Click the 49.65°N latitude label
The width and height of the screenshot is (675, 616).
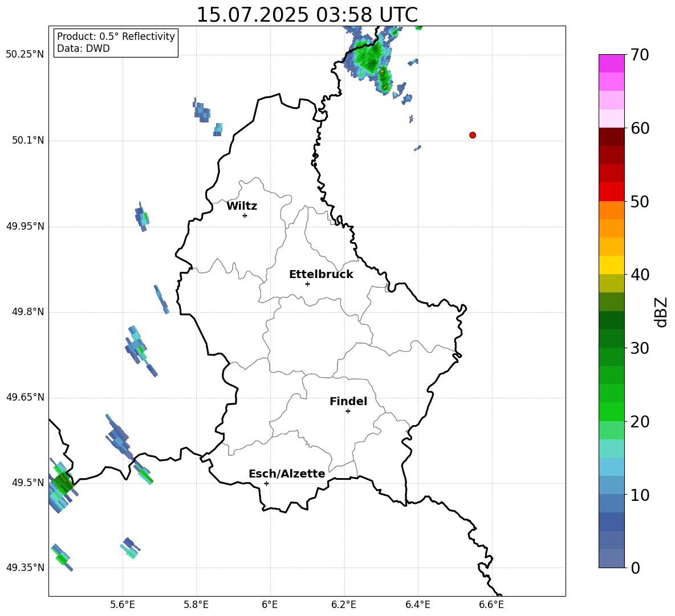(x=25, y=397)
